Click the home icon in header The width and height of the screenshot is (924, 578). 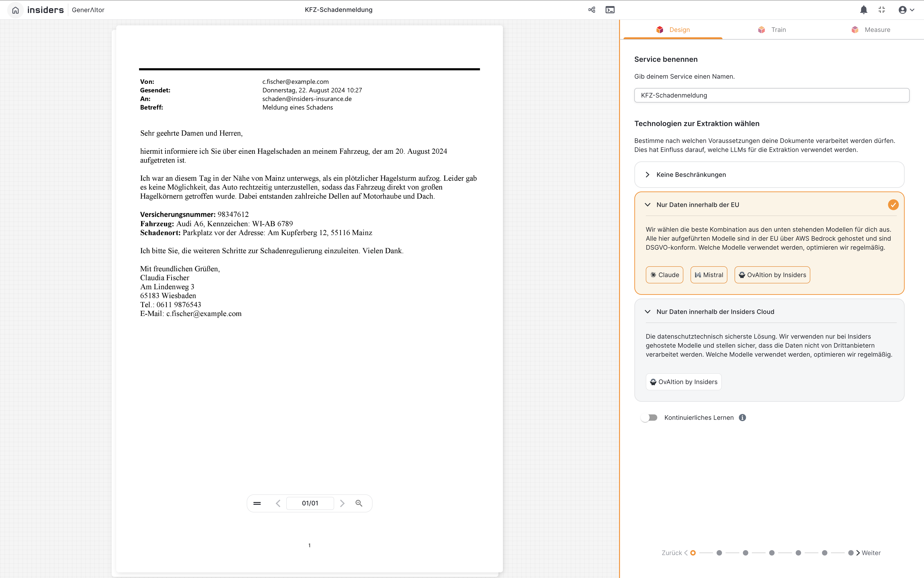coord(15,10)
